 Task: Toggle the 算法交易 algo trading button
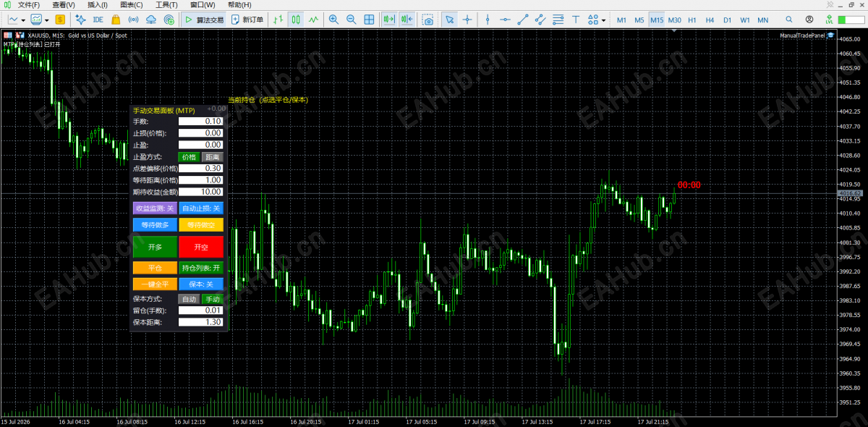(x=203, y=20)
